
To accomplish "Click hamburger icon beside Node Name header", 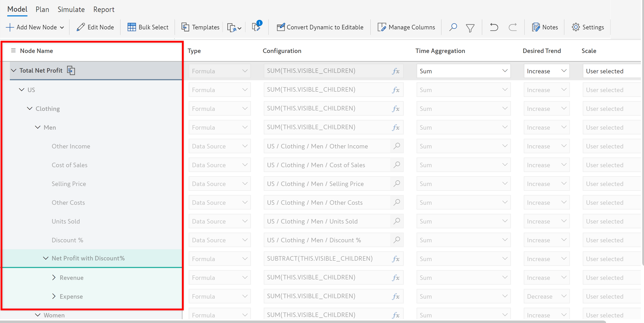I will (x=13, y=51).
